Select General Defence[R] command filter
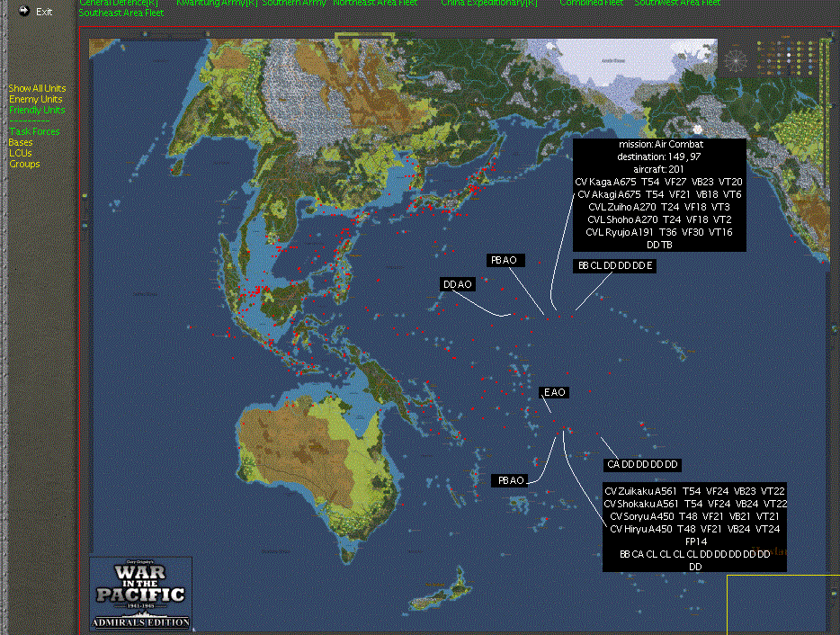This screenshot has height=635, width=840. click(119, 4)
